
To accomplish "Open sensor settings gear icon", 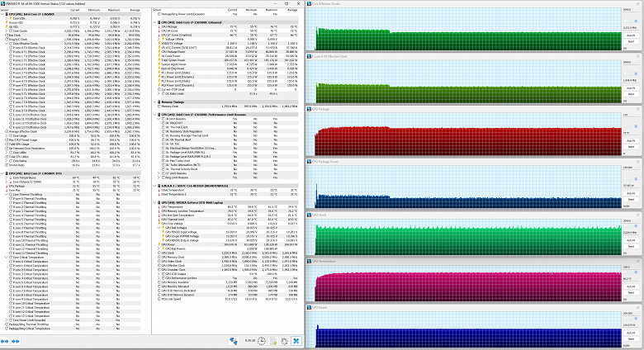I will [x=283, y=341].
